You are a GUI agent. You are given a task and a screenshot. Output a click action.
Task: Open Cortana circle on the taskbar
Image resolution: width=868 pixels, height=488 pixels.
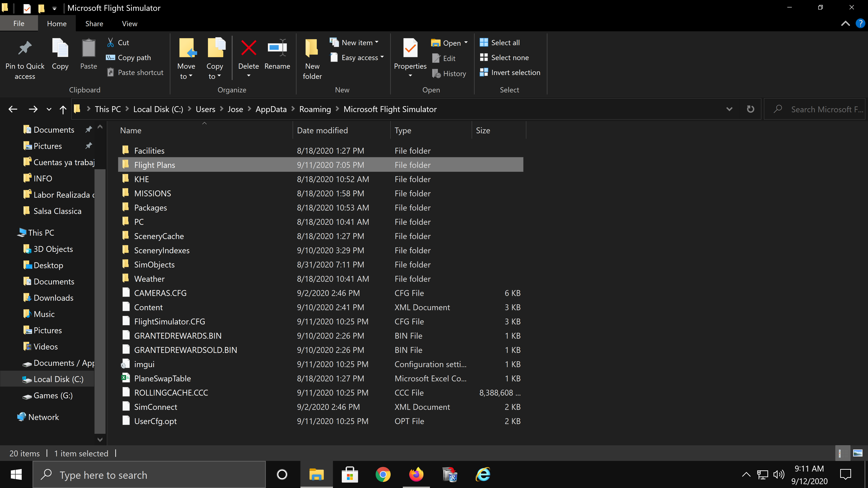[x=282, y=475]
